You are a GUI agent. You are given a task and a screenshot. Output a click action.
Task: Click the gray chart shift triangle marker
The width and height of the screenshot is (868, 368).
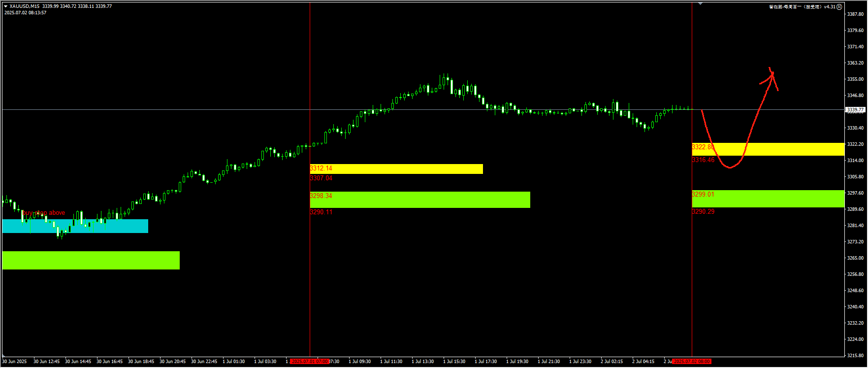pyautogui.click(x=700, y=4)
